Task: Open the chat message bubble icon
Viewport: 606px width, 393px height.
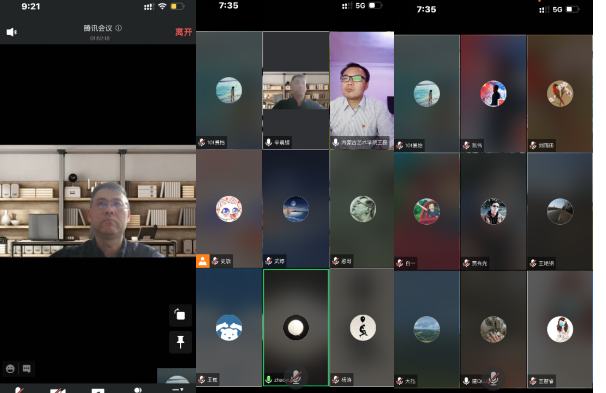Action: click(27, 369)
